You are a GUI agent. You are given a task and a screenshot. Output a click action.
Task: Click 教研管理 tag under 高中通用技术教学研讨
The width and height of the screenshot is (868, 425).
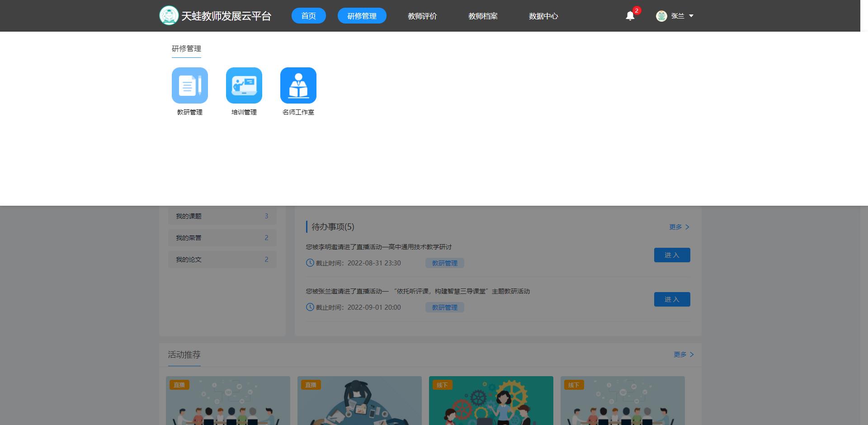[x=445, y=263]
